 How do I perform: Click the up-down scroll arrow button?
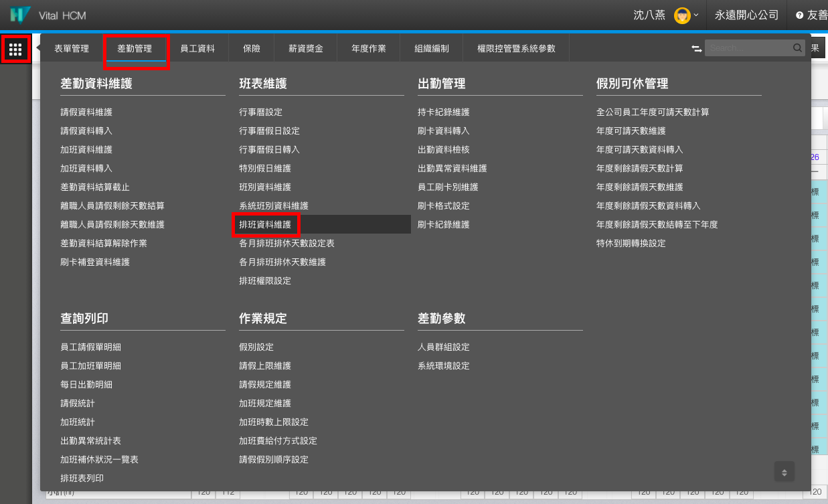coord(784,471)
